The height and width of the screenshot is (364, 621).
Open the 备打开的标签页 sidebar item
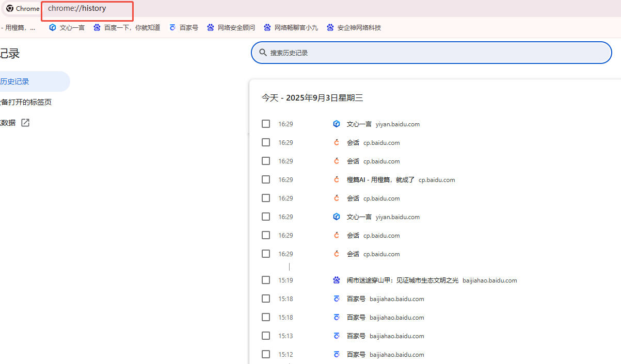tap(26, 102)
